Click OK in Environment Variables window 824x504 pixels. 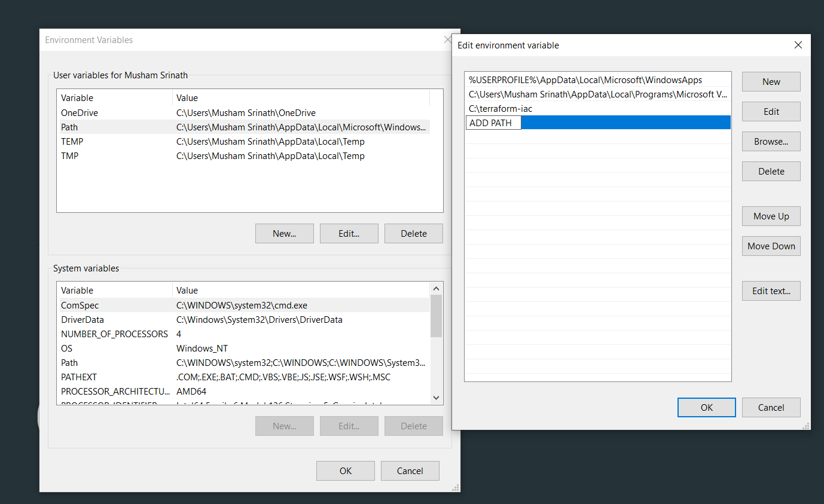coord(345,471)
